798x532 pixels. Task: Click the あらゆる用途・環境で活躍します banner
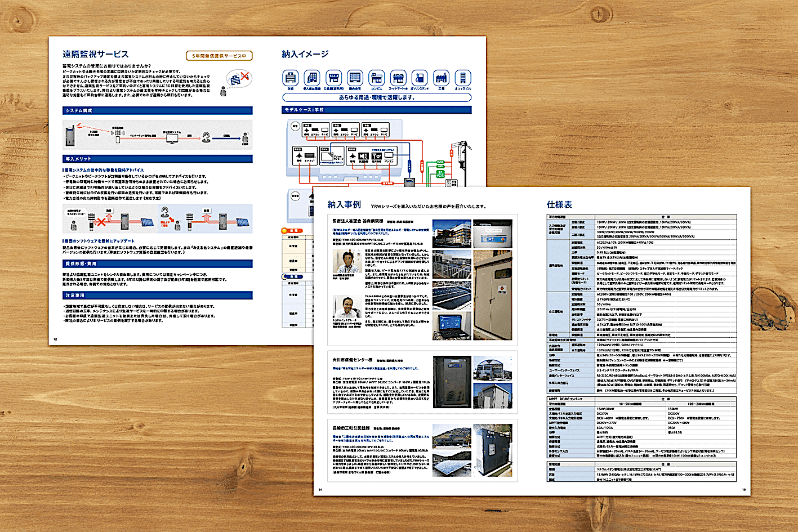377,97
